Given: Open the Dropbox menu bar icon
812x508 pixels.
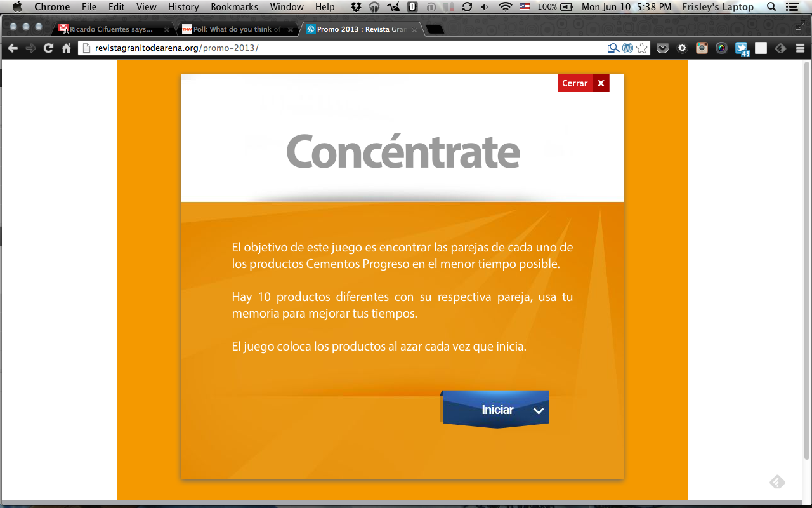Looking at the screenshot, I should [356, 7].
